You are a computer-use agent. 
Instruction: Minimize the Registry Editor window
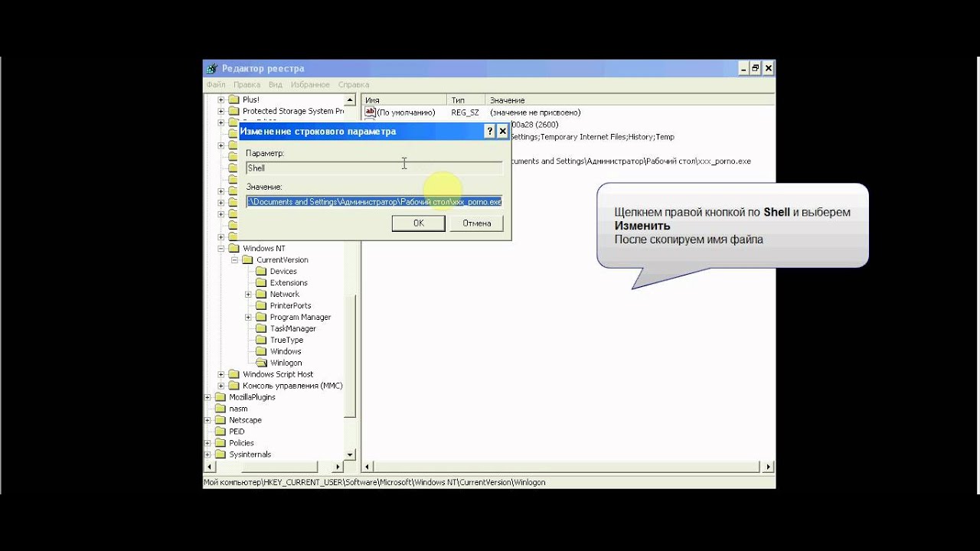(x=743, y=68)
